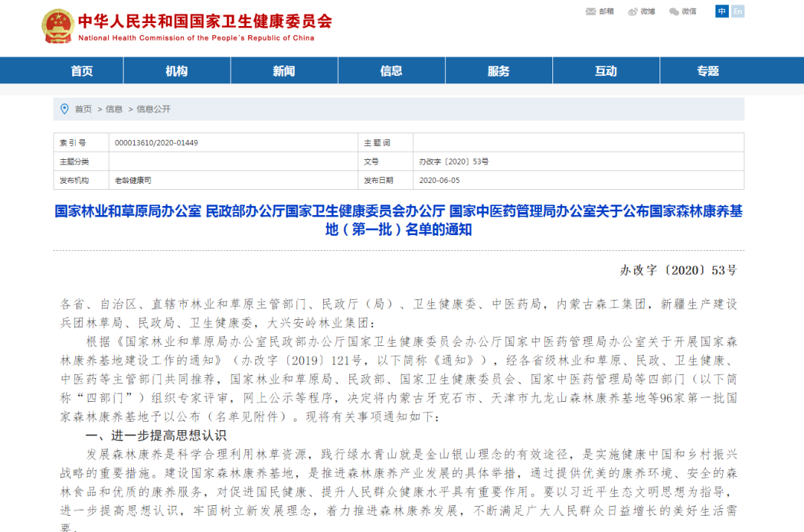Open the 机构 navigation tab
This screenshot has width=804, height=532.
(177, 71)
